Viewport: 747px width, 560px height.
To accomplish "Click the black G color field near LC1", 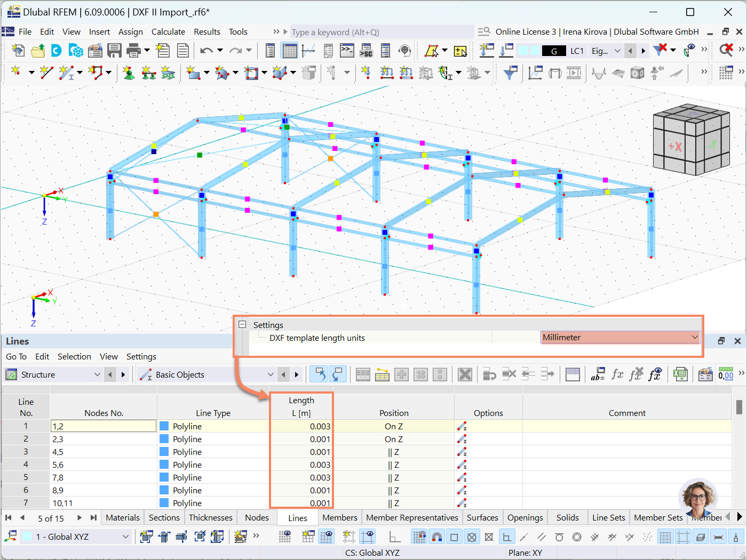I will [555, 50].
